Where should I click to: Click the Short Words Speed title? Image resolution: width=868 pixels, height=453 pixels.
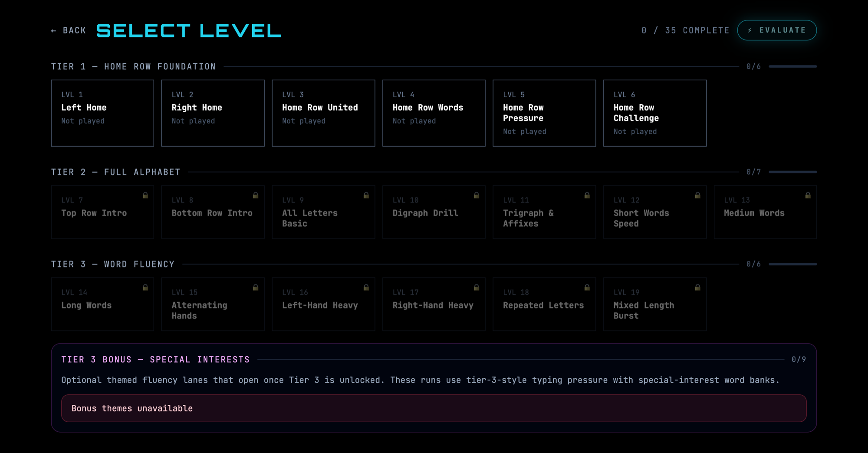click(641, 218)
